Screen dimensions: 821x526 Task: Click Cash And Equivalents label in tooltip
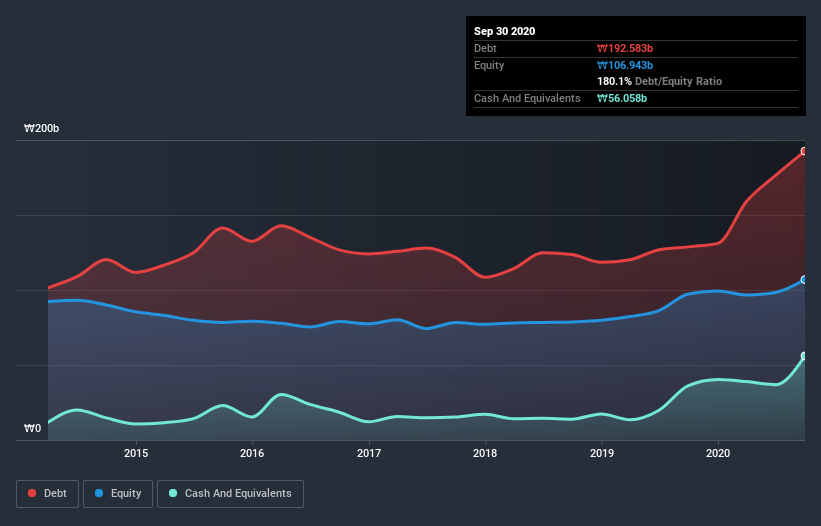tap(527, 98)
